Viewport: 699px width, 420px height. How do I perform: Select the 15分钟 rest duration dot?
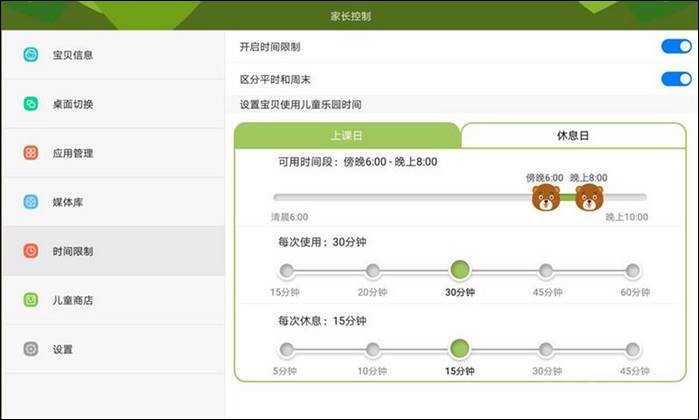[x=460, y=349]
